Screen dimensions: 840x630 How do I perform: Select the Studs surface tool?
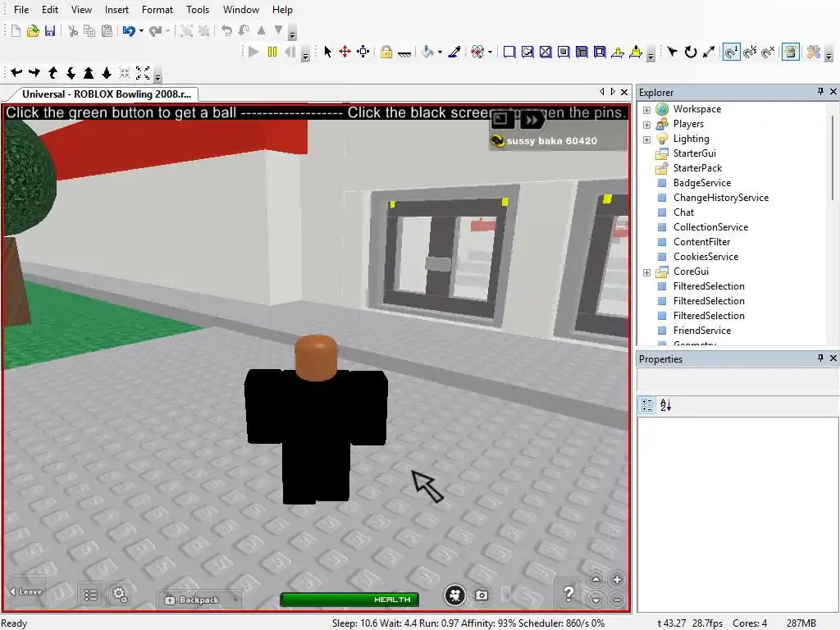[564, 52]
